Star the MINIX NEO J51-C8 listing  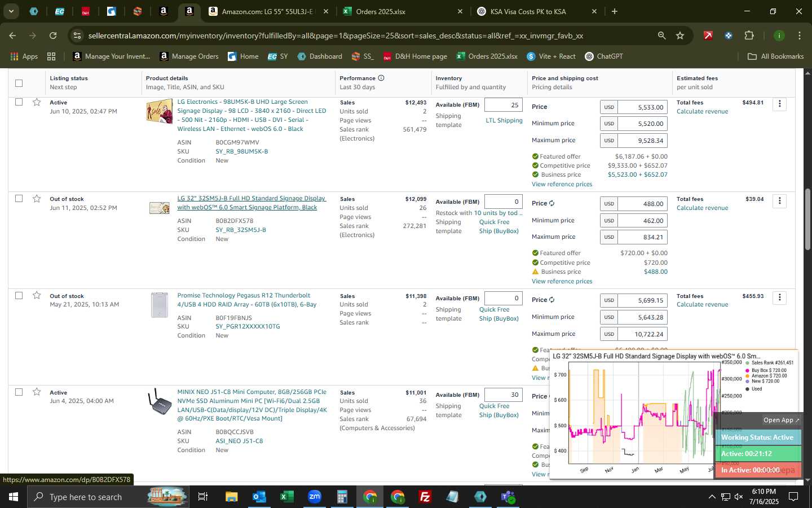pos(37,392)
